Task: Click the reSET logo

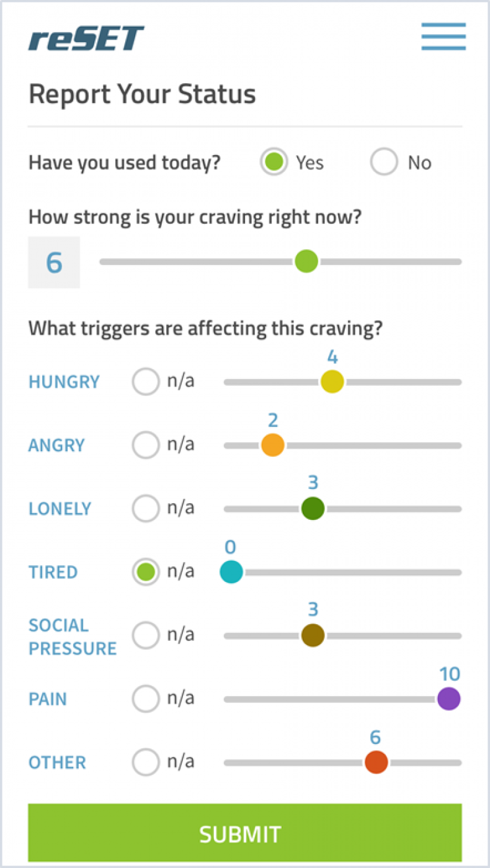Action: point(86,38)
